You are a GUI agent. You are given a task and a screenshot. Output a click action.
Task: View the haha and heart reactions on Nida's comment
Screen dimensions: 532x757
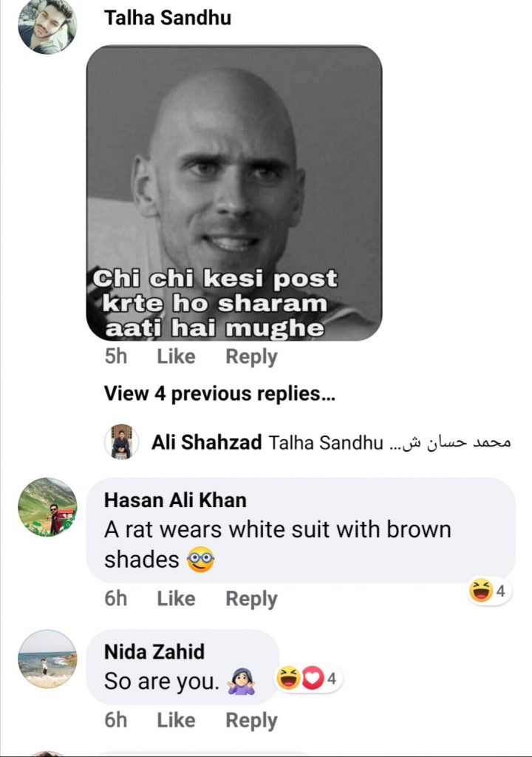click(x=308, y=679)
